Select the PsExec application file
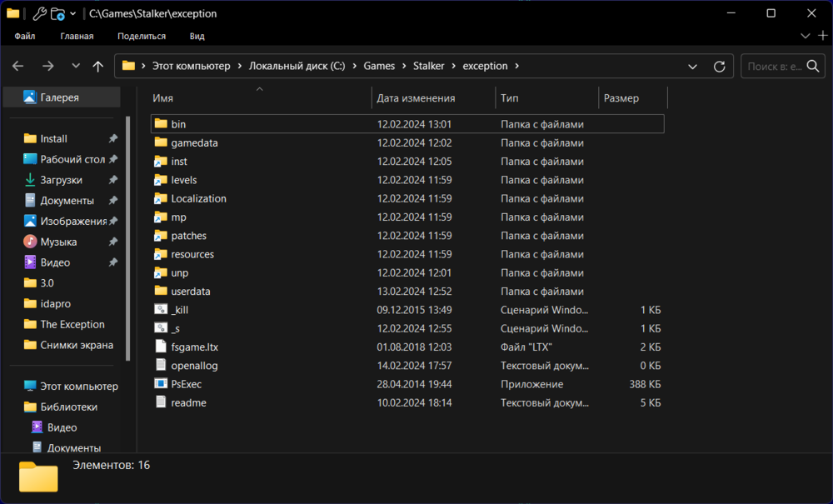Image resolution: width=833 pixels, height=504 pixels. [x=187, y=384]
